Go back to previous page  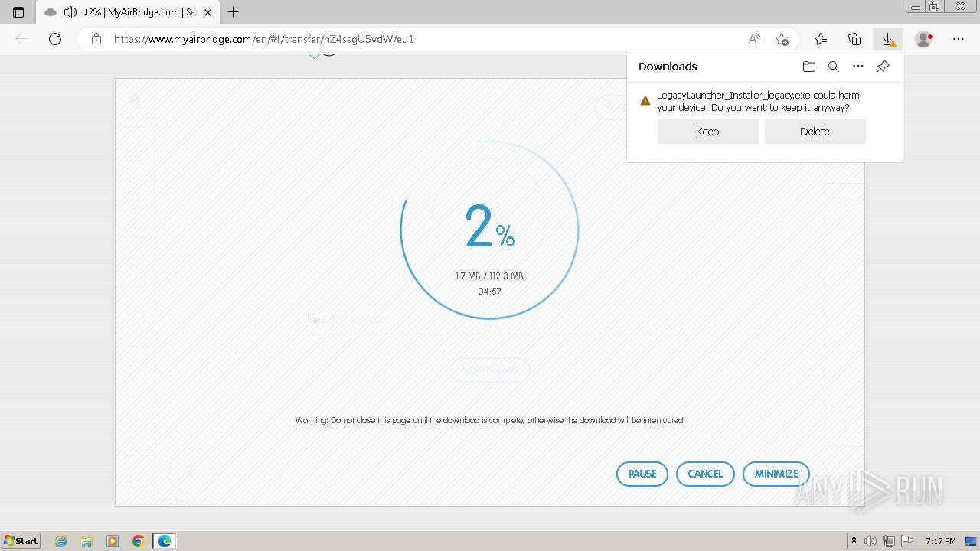pos(21,39)
